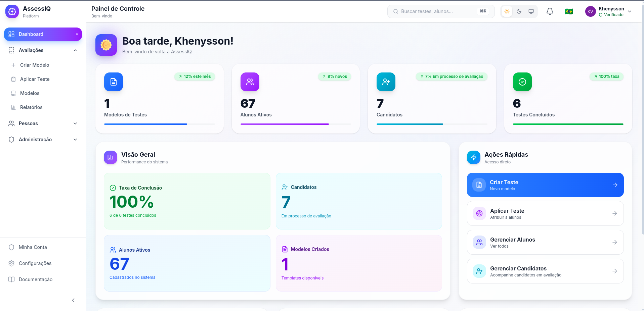Click the target icon in Aplicar Teste action
The width and height of the screenshot is (644, 311).
click(479, 213)
